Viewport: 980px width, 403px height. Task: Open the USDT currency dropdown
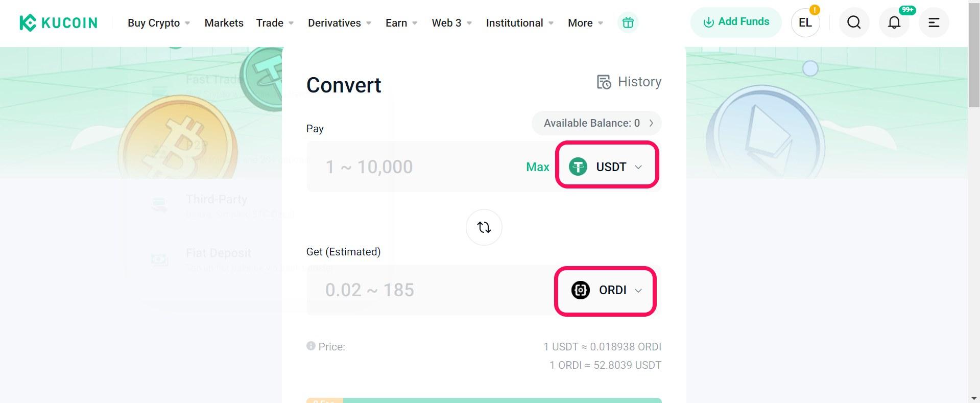[607, 167]
